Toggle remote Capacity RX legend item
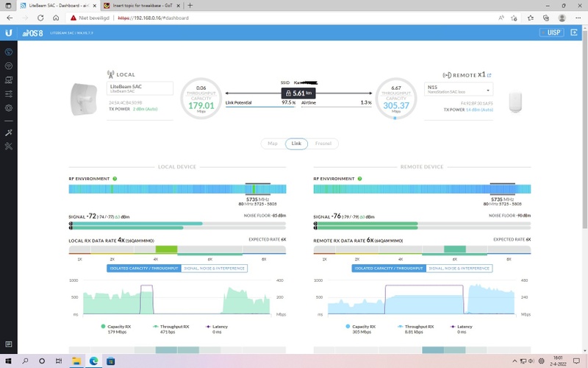Screen dimensions: 588x368 click(x=361, y=329)
